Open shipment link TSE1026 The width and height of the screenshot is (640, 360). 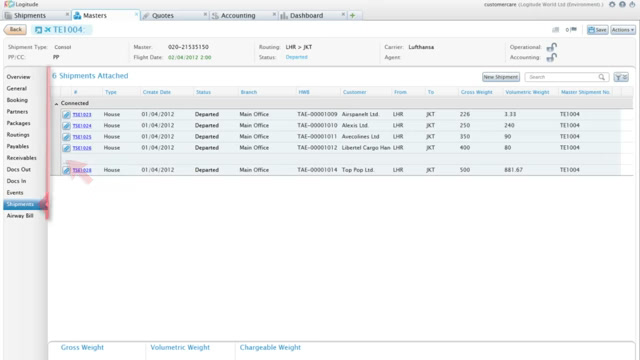click(82, 148)
